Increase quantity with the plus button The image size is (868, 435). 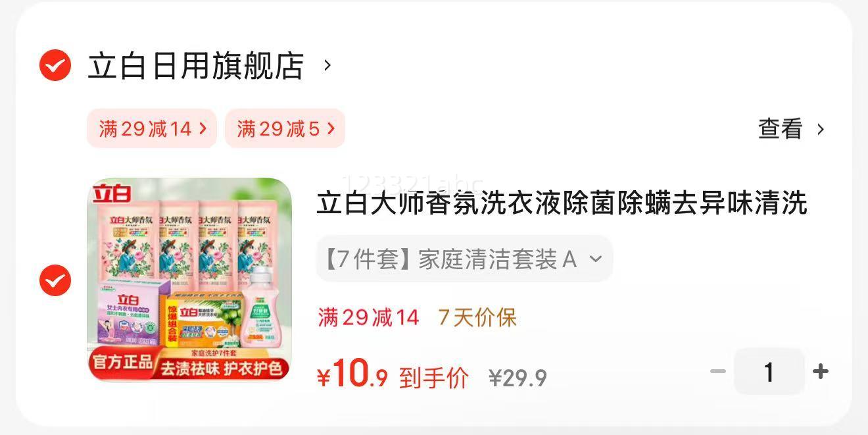pyautogui.click(x=820, y=372)
